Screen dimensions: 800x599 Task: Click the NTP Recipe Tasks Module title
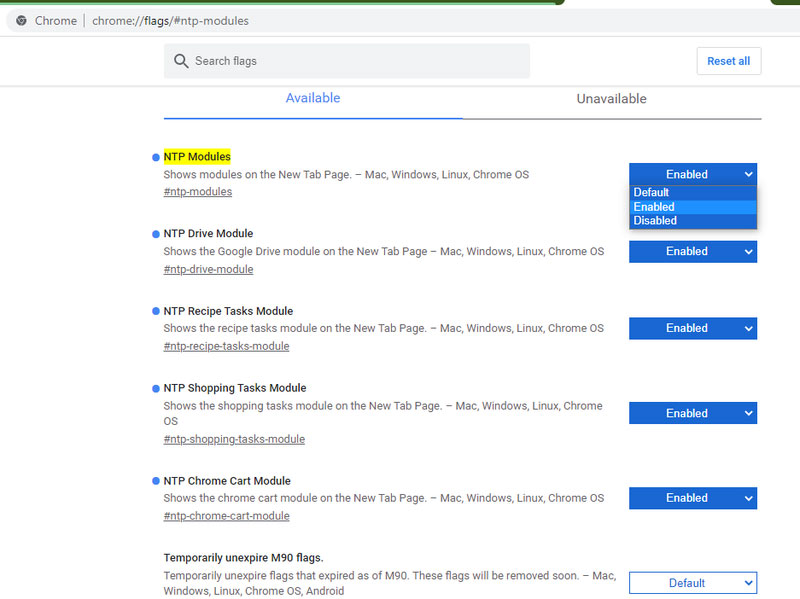[x=228, y=311]
